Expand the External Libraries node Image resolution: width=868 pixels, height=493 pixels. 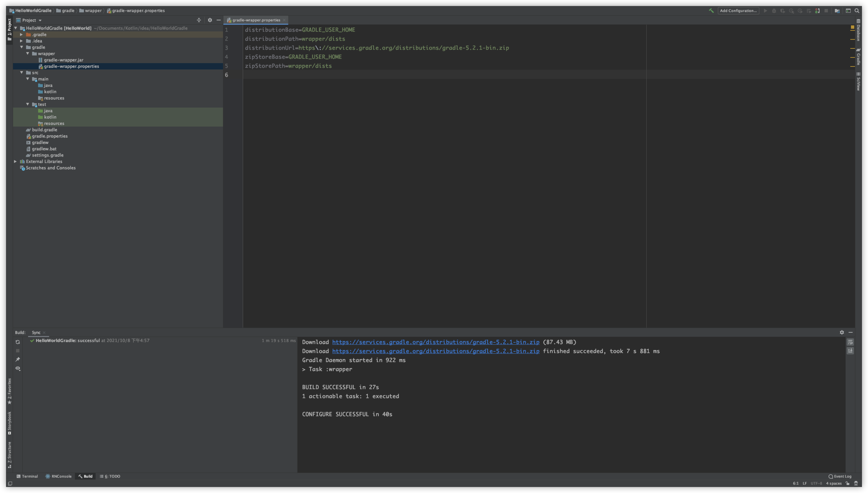(x=16, y=161)
